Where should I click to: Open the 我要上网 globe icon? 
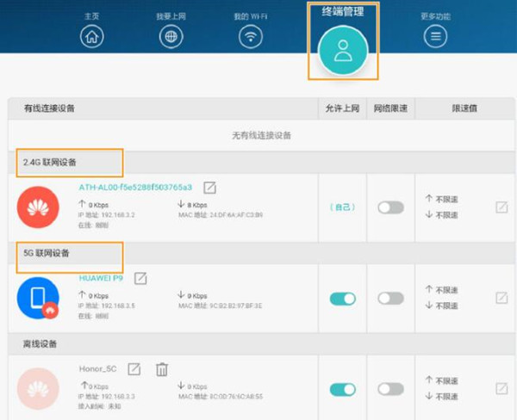click(171, 36)
